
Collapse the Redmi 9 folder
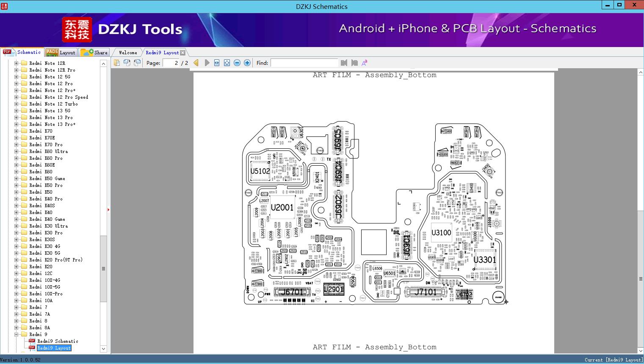tap(15, 334)
